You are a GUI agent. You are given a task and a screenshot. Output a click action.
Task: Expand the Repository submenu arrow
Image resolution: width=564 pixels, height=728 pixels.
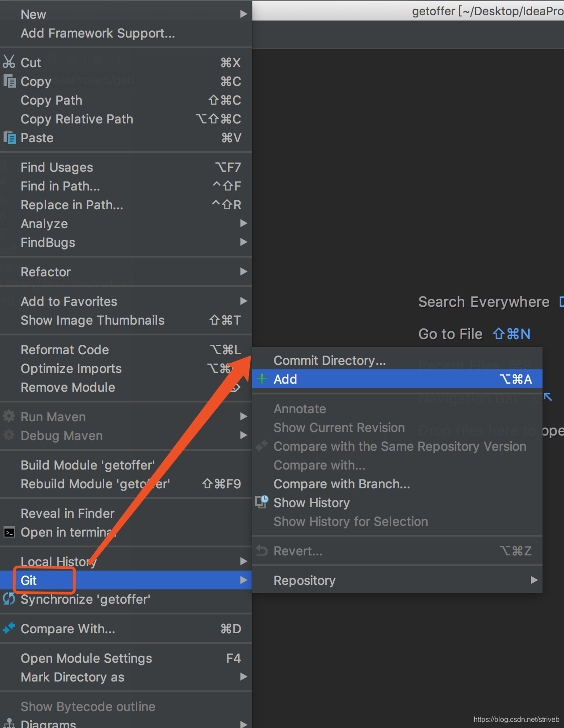click(x=534, y=580)
